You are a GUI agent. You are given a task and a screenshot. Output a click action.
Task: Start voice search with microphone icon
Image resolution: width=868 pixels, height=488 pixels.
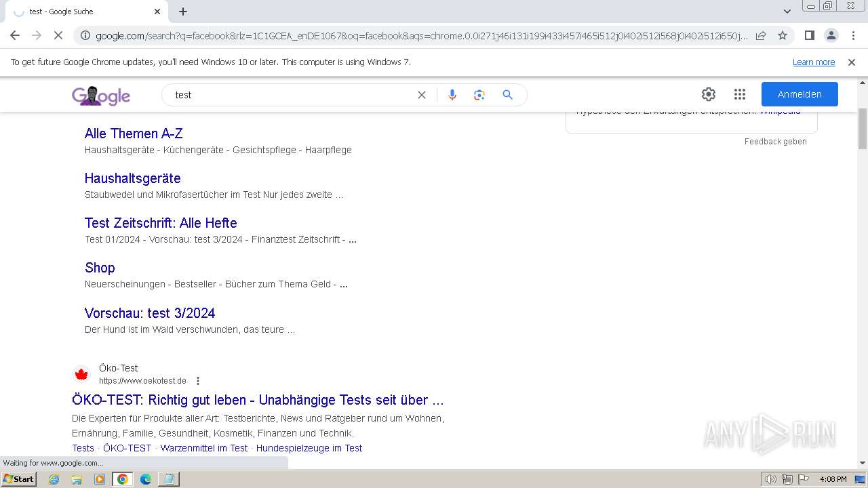(x=452, y=95)
